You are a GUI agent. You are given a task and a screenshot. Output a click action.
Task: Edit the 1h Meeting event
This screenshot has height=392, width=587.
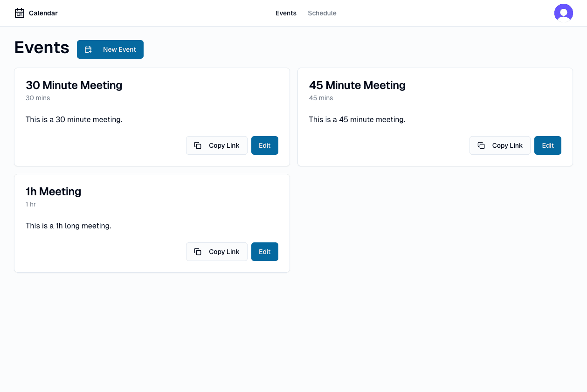[264, 252]
